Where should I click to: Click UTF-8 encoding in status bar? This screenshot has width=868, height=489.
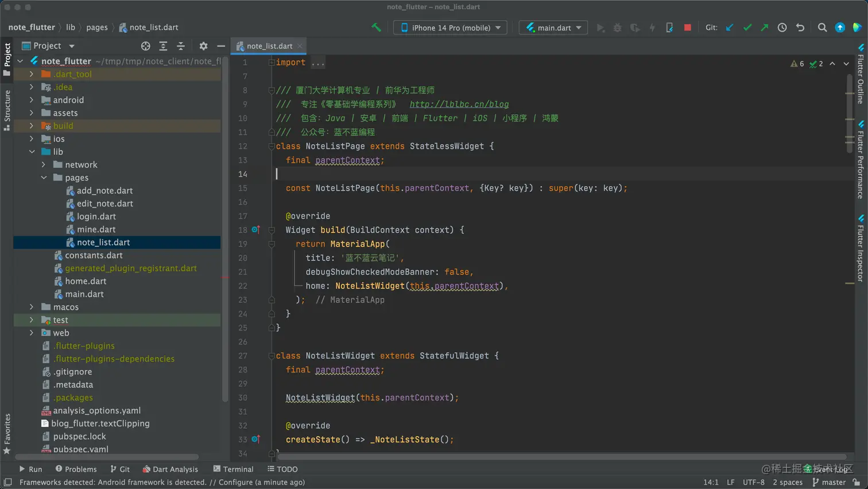pos(754,483)
